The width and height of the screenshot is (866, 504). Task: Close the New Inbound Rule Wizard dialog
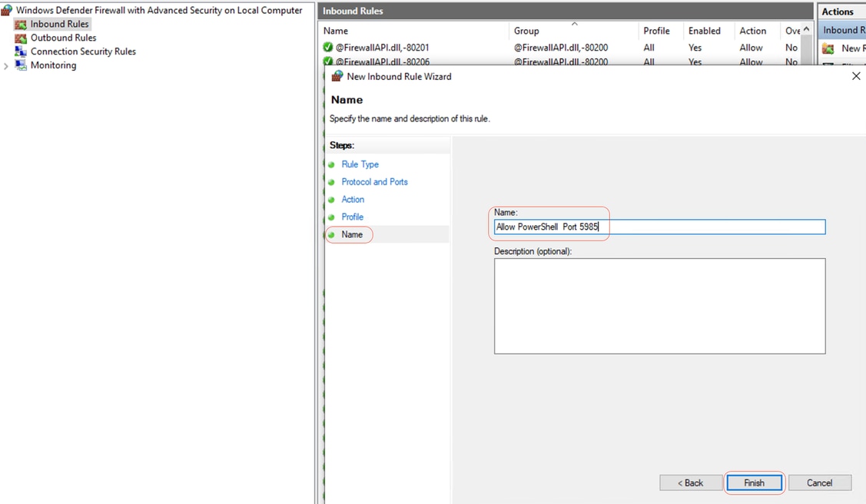(856, 76)
